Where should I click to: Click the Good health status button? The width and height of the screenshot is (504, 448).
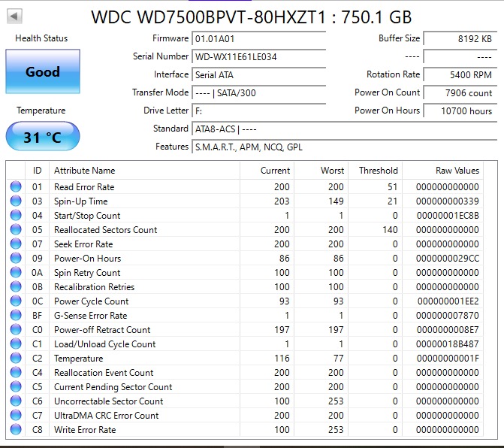43,71
